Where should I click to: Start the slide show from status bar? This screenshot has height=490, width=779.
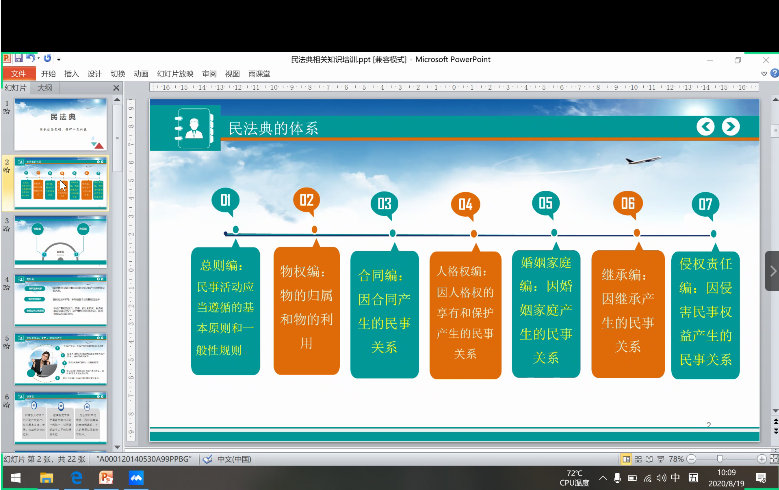click(661, 459)
